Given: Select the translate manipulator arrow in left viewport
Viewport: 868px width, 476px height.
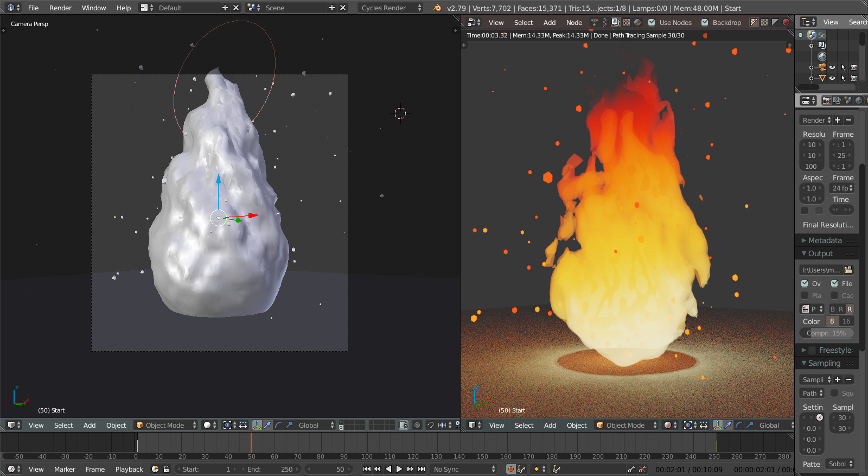Looking at the screenshot, I should pyautogui.click(x=268, y=425).
